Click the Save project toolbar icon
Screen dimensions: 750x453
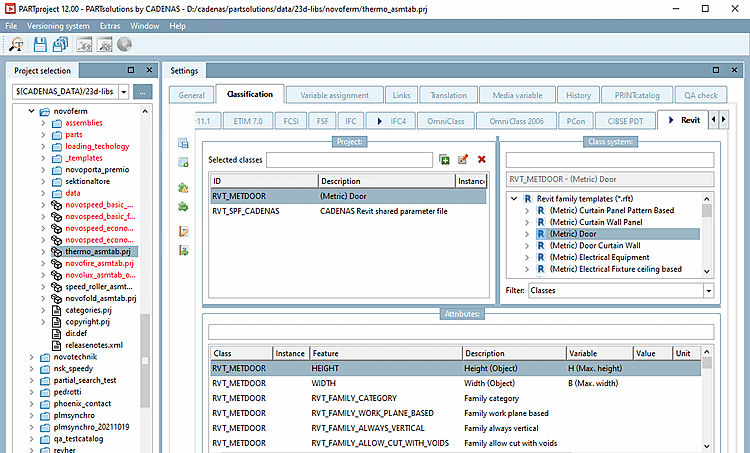point(40,45)
